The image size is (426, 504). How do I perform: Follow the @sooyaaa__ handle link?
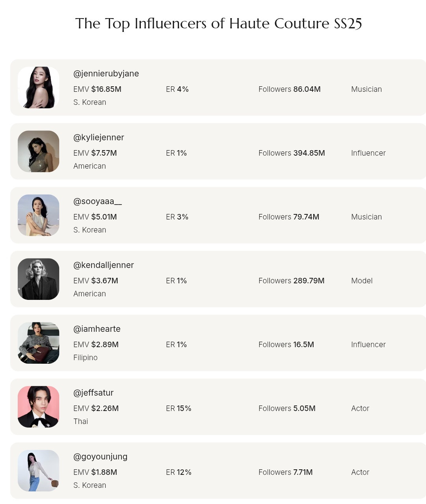pos(97,201)
